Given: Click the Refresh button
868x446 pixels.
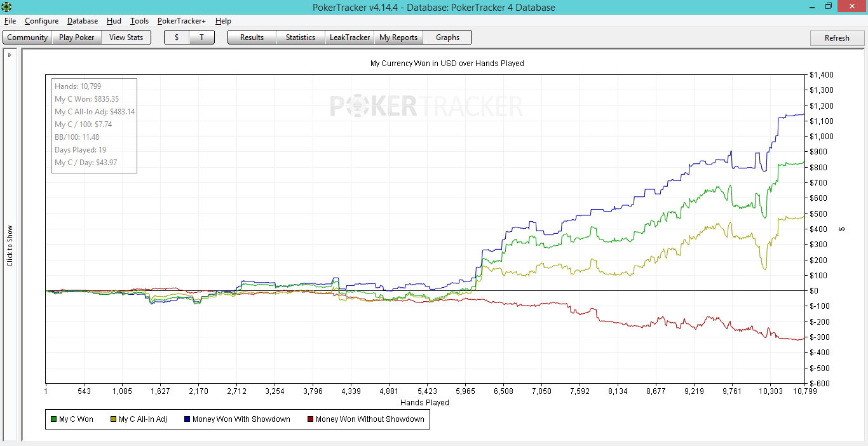Looking at the screenshot, I should click(837, 37).
